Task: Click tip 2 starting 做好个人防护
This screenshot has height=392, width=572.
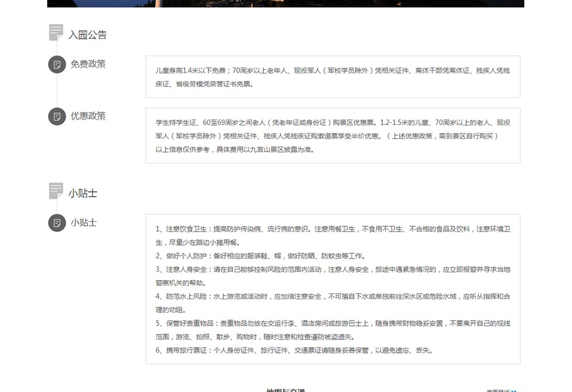Action: tap(260, 256)
